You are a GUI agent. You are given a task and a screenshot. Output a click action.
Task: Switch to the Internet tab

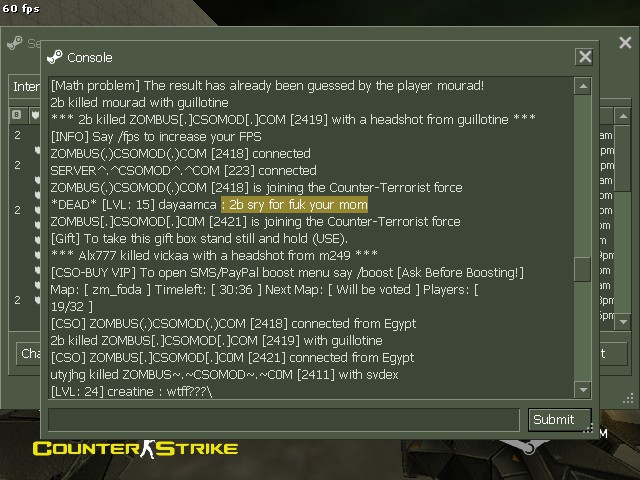[x=25, y=87]
